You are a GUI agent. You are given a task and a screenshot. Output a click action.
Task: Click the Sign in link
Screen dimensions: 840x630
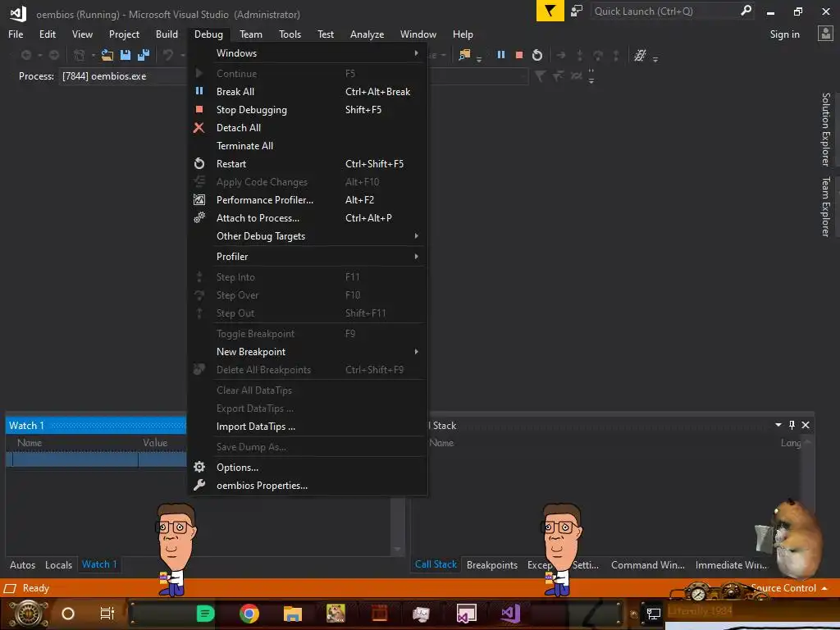click(784, 34)
